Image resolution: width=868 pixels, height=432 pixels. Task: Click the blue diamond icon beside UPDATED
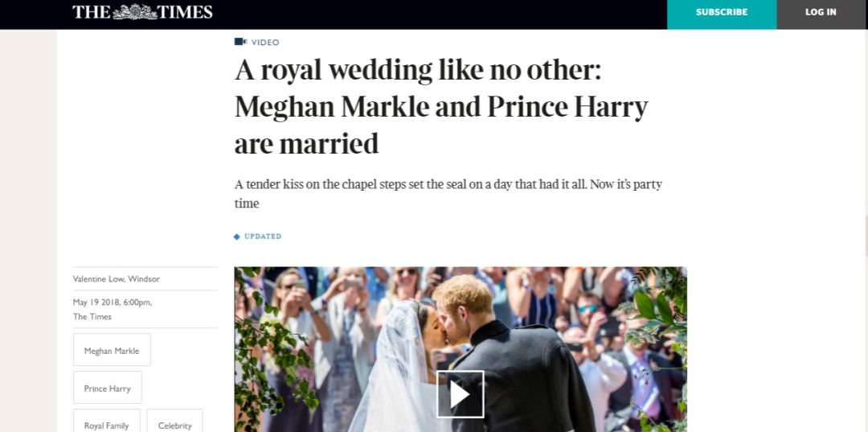point(237,237)
